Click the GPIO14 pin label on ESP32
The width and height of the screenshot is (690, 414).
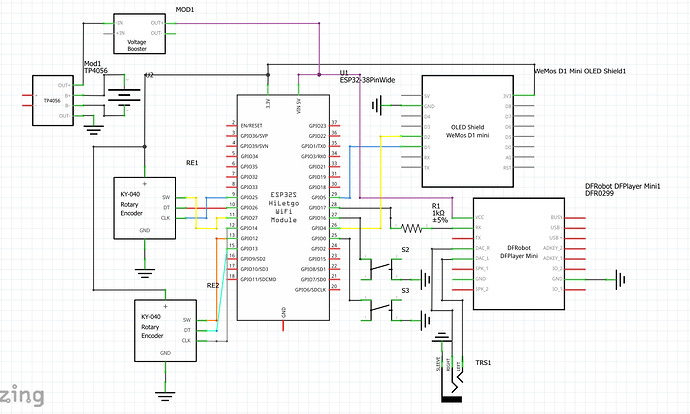click(x=249, y=228)
